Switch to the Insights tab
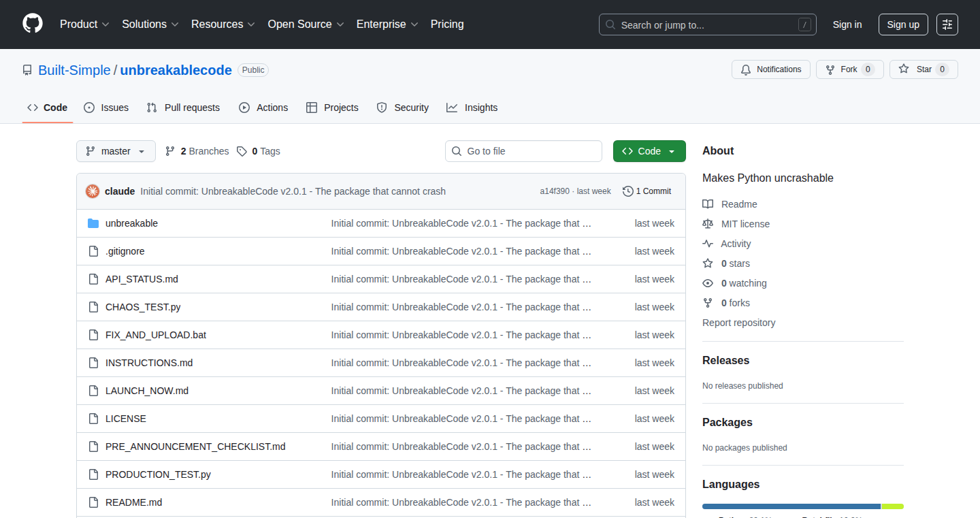The image size is (980, 518). click(472, 108)
